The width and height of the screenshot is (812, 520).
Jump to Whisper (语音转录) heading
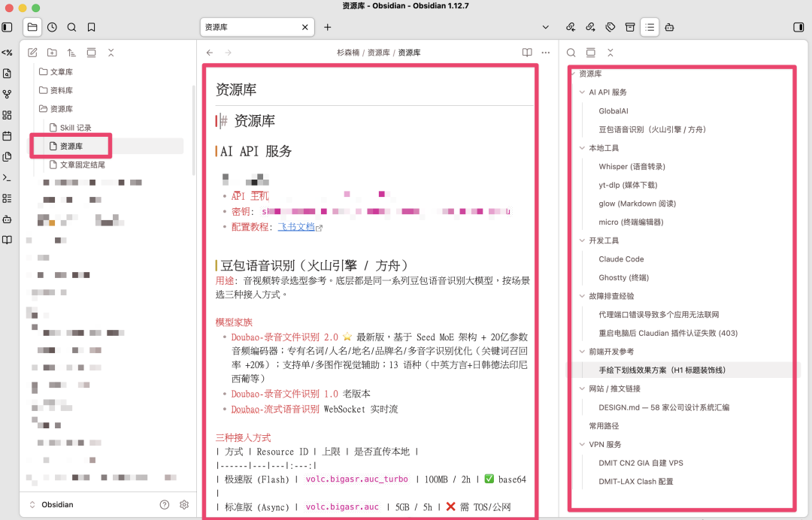632,167
